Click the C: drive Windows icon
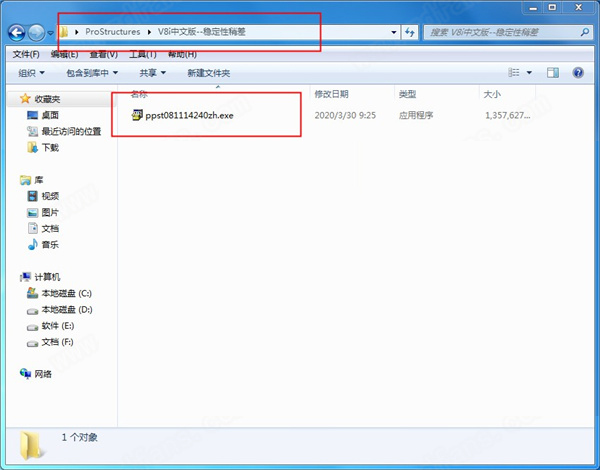Viewport: 600px width, 470px height. 33,293
